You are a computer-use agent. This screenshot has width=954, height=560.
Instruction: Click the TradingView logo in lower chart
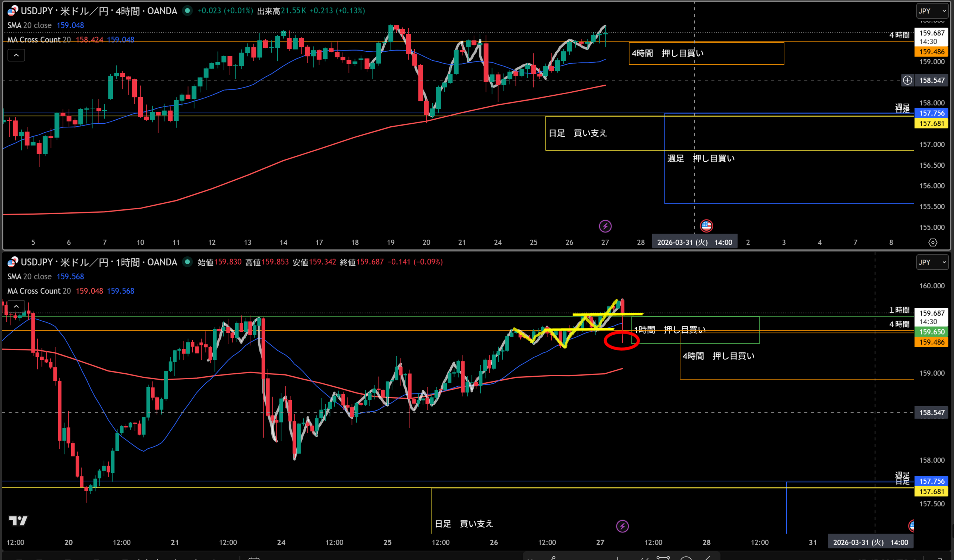click(x=18, y=521)
